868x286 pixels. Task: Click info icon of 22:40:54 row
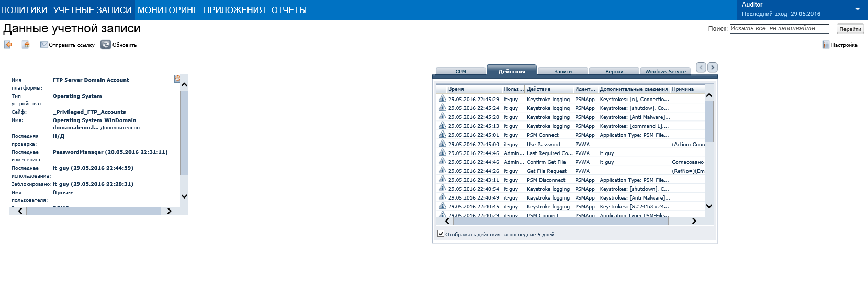442,188
